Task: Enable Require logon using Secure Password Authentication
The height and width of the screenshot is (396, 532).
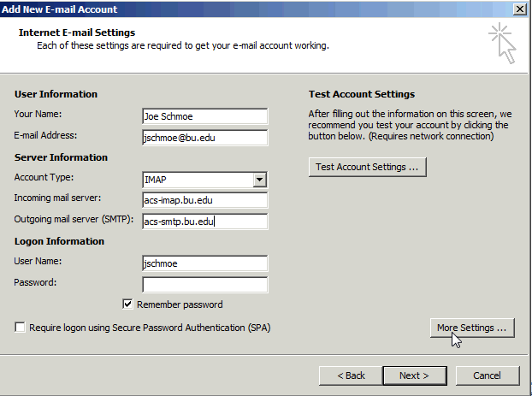Action: 20,328
